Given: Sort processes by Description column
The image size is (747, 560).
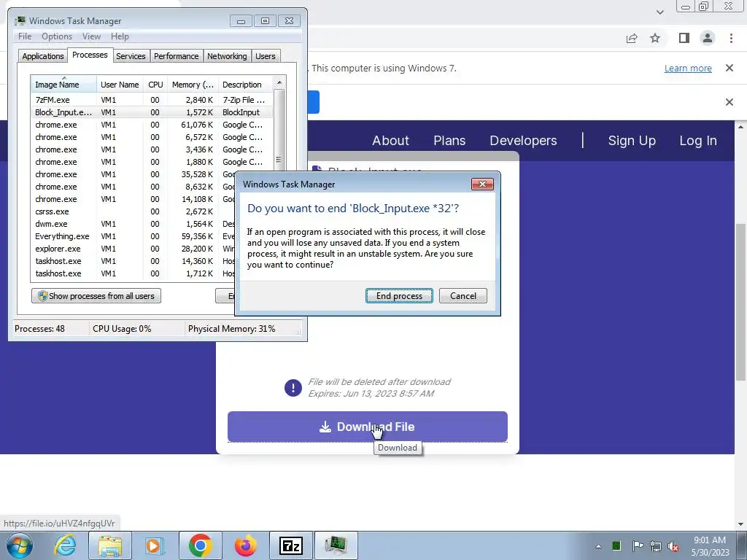Looking at the screenshot, I should [x=246, y=85].
